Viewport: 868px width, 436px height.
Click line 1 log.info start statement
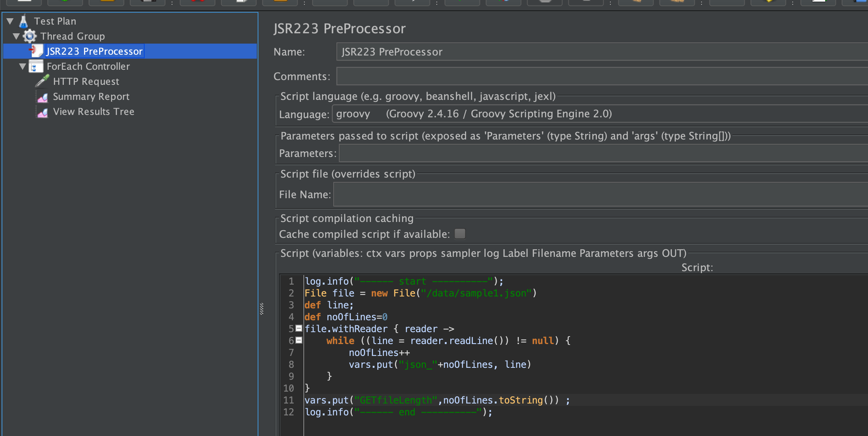[404, 281]
